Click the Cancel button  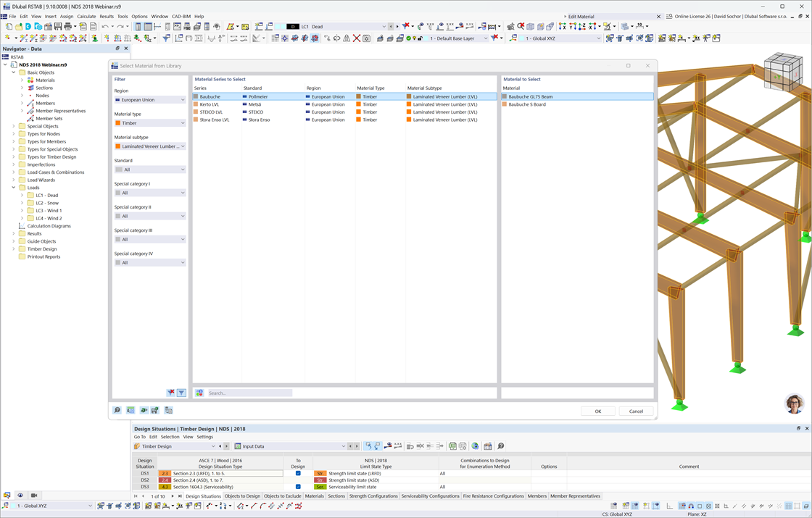coord(636,411)
